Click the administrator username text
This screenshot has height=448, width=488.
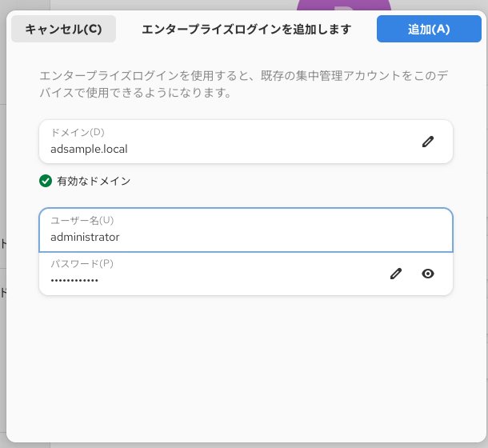[x=85, y=237]
